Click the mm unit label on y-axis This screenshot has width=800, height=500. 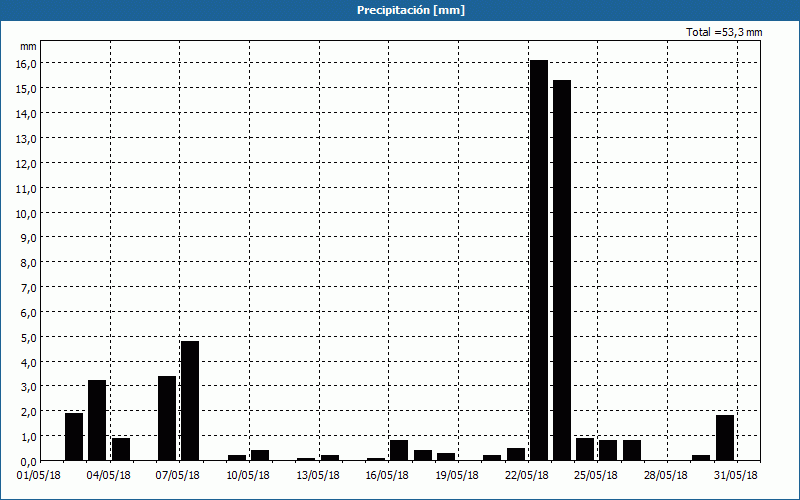pyautogui.click(x=28, y=46)
